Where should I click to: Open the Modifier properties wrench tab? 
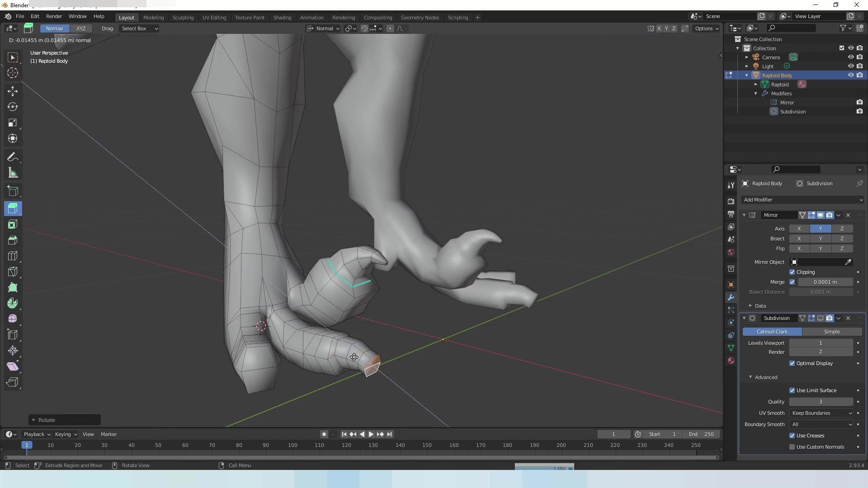click(x=731, y=297)
